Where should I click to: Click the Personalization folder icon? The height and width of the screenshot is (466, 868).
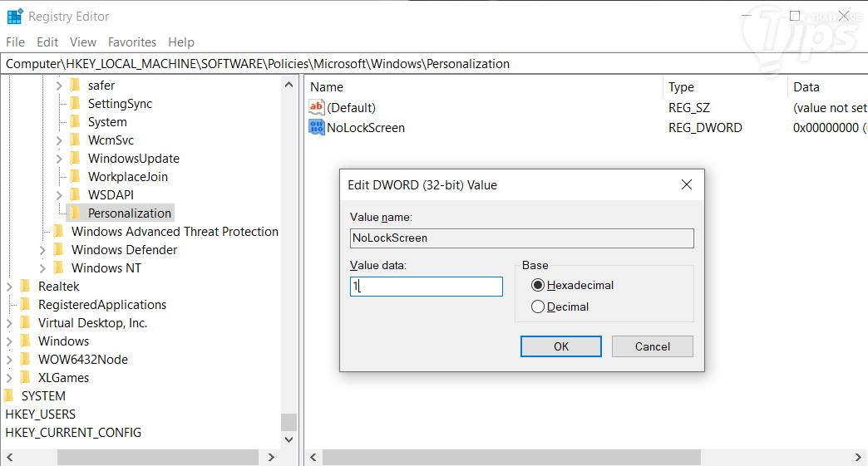(x=75, y=213)
